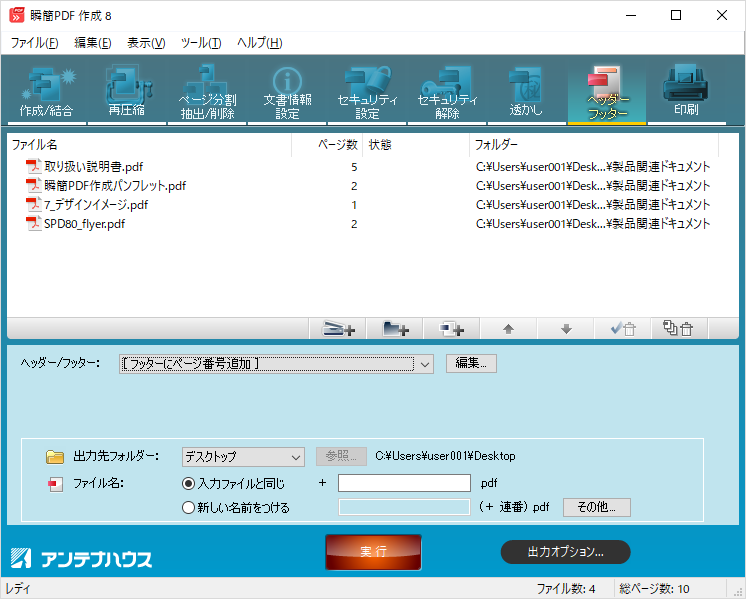Open ページ分割 抽出/削除 tool
Screen dimensions: 746x599
pyautogui.click(x=207, y=92)
